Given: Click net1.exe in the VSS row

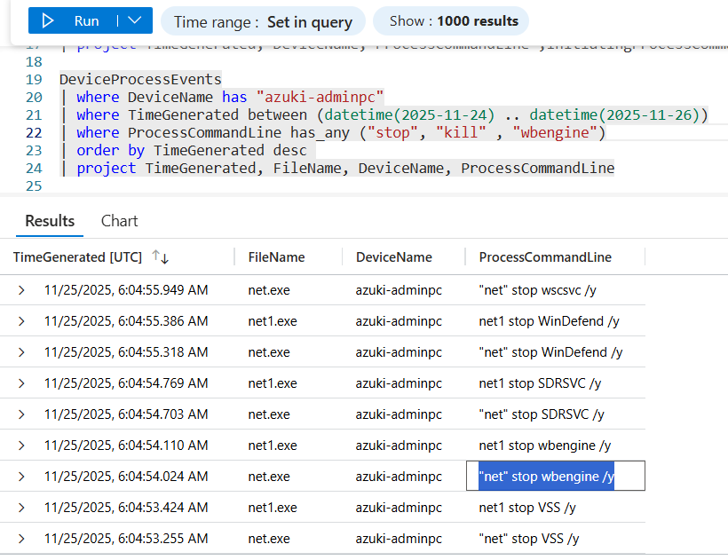Looking at the screenshot, I should [x=273, y=508].
